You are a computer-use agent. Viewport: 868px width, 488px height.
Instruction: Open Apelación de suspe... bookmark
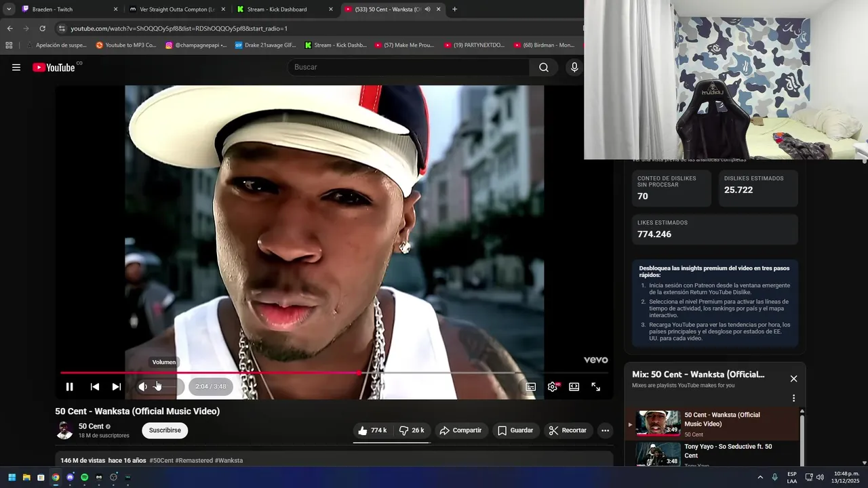coord(56,45)
